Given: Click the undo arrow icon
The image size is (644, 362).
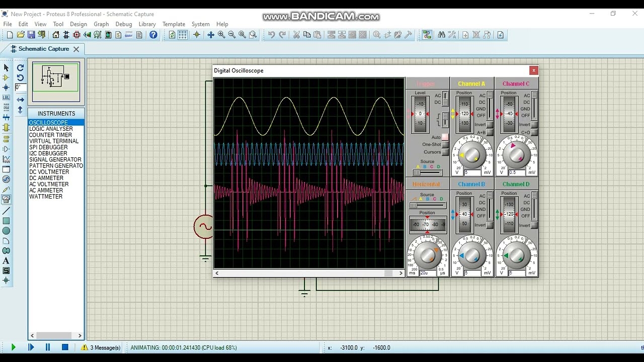Looking at the screenshot, I should (272, 35).
